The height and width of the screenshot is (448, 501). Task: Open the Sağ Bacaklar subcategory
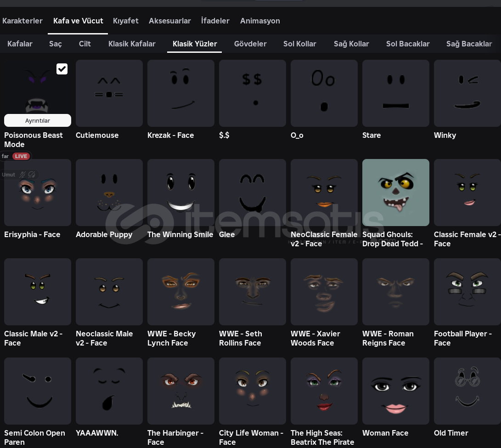pos(469,44)
